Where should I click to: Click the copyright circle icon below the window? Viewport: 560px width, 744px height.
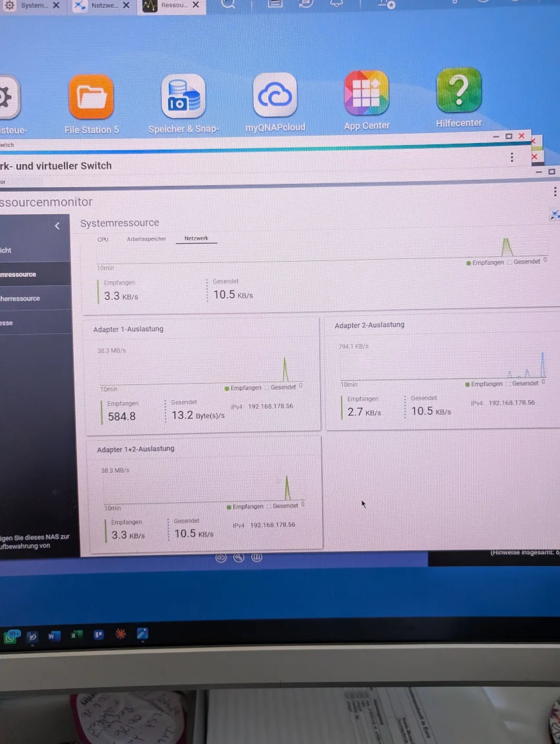pos(221,558)
